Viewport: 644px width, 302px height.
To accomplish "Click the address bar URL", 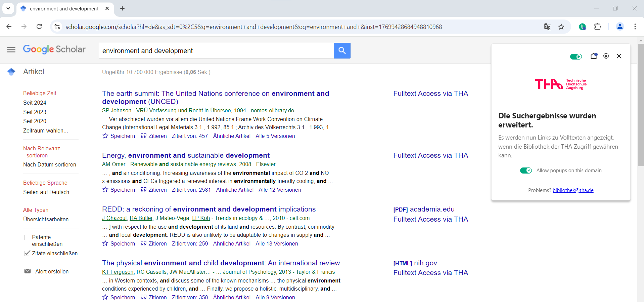I will pos(254,27).
